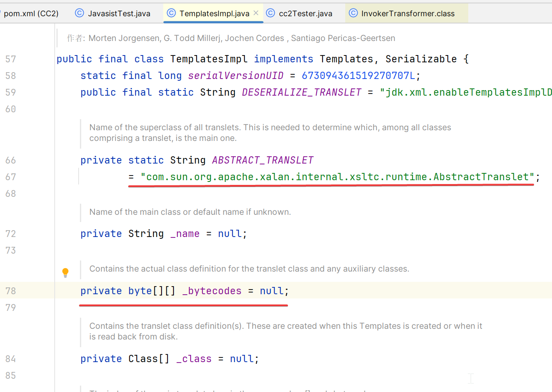Click the rendered doc comment about translet superclass
The height and width of the screenshot is (392, 552).
pyautogui.click(x=269, y=133)
